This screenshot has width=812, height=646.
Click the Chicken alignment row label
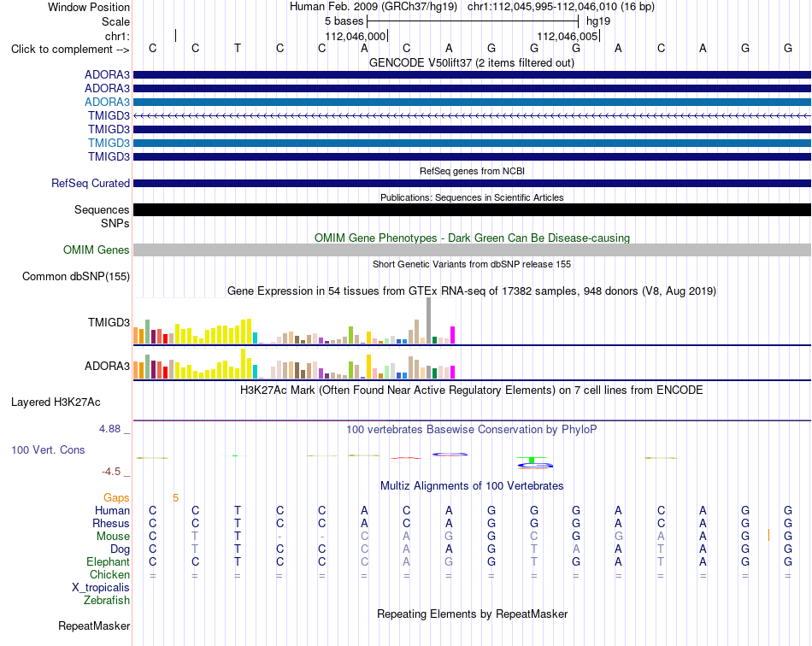click(109, 574)
